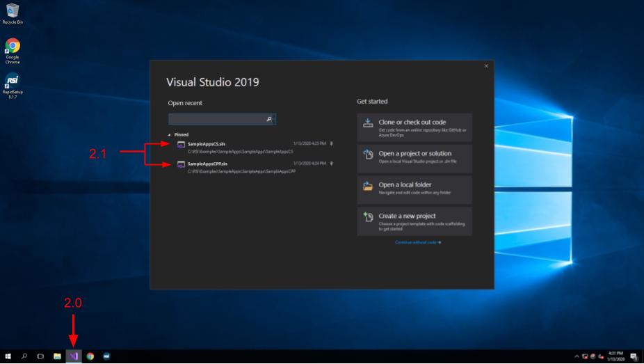
Task: Click the search magnifier in Open recent
Action: [269, 119]
